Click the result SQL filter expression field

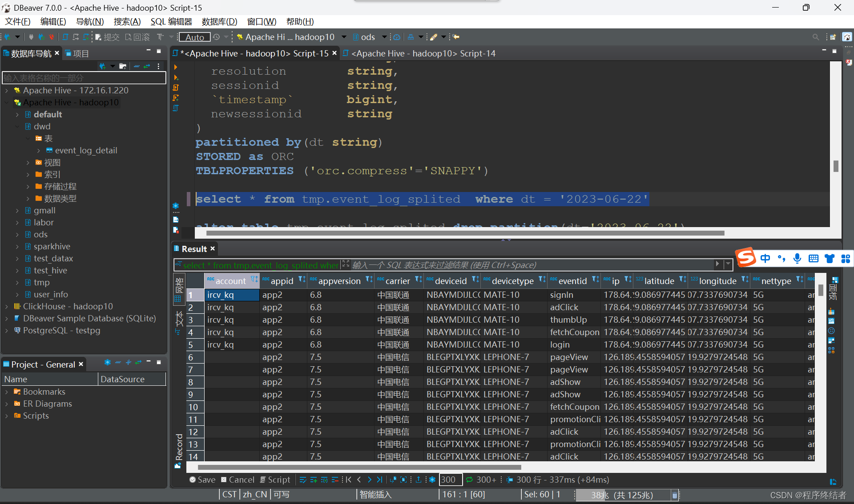coord(532,265)
